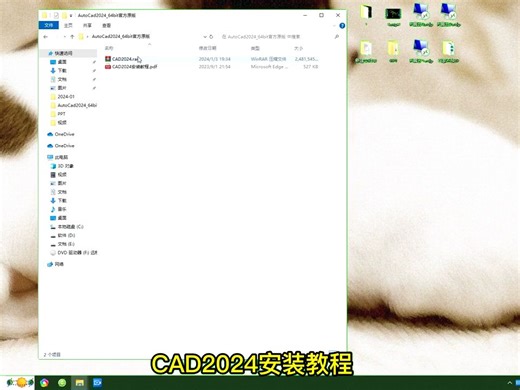Screen dimensions: 520x390
Task: Show hidden system tray icons chevron
Action: [510, 383]
